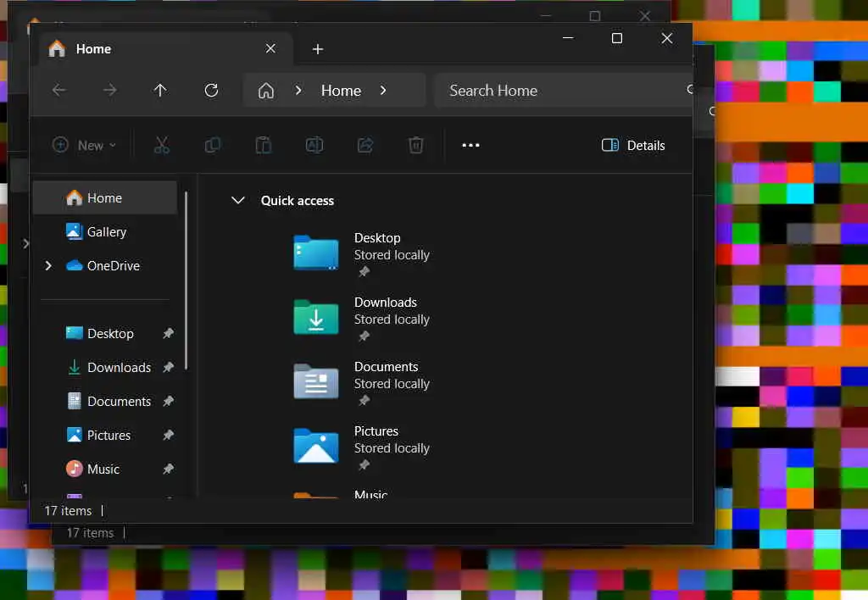The width and height of the screenshot is (868, 600).
Task: Click the navigation pane scrollbar
Action: [186, 280]
